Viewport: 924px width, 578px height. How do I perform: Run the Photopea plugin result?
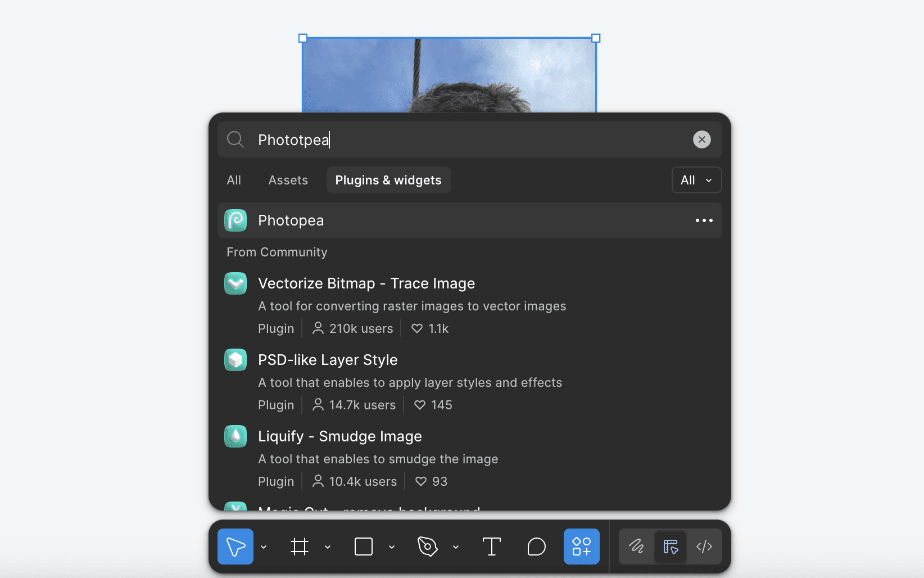pos(470,220)
